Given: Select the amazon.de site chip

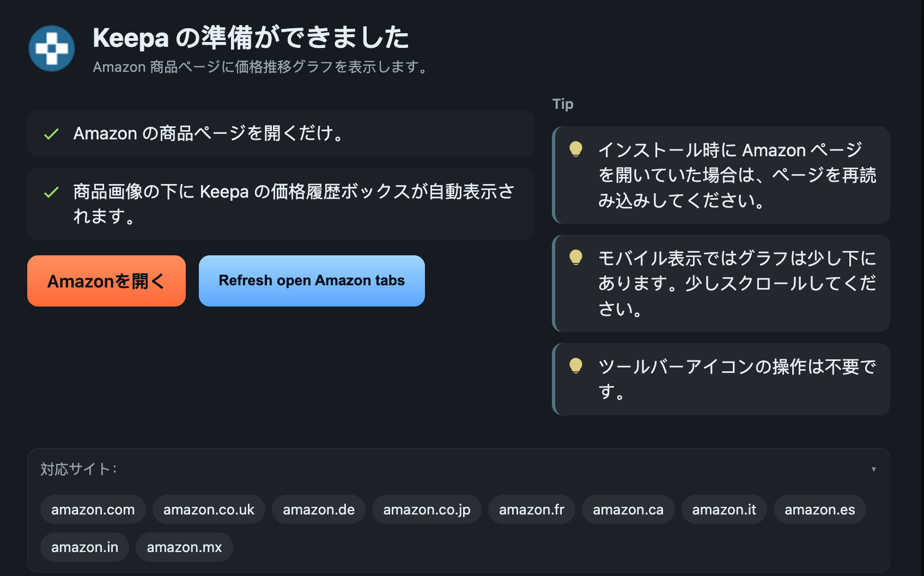Looking at the screenshot, I should click(319, 510).
